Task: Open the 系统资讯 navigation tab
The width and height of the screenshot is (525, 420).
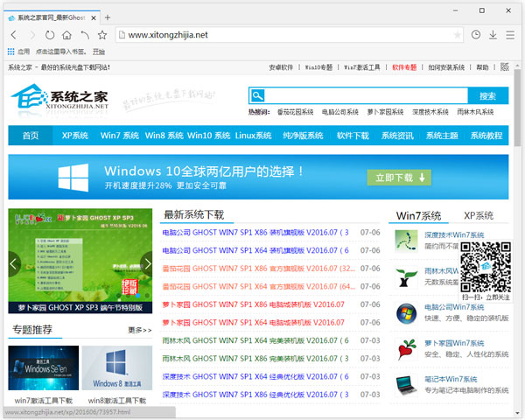Action: point(397,136)
